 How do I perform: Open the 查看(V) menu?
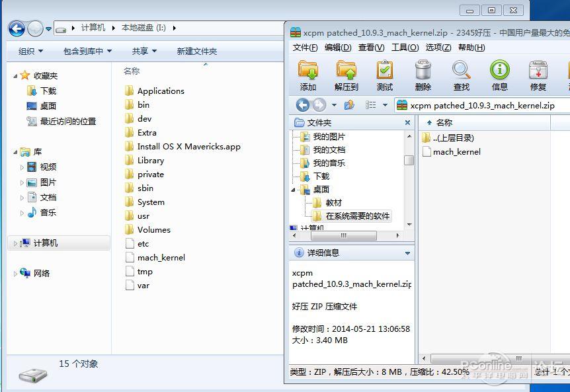click(x=371, y=48)
